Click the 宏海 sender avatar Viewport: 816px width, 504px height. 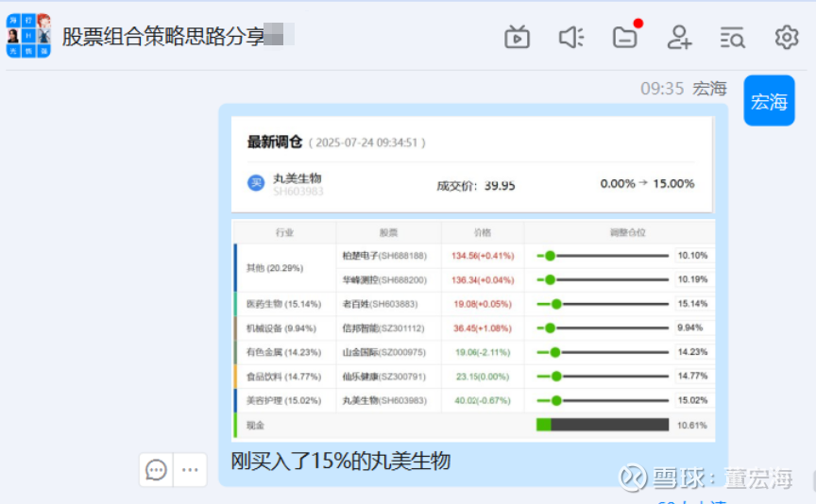[x=769, y=100]
